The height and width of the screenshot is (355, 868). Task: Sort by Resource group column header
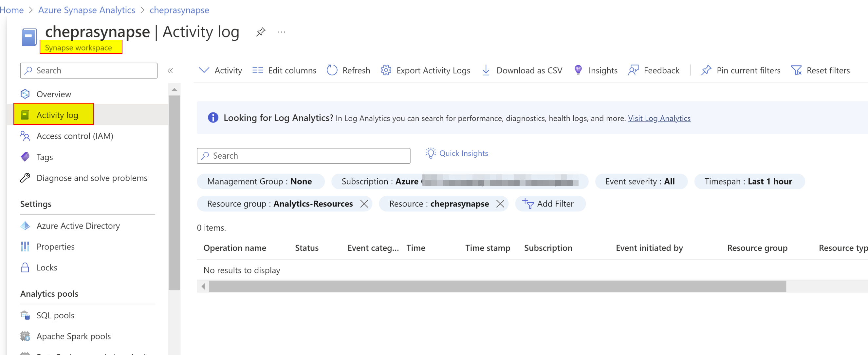coord(757,248)
